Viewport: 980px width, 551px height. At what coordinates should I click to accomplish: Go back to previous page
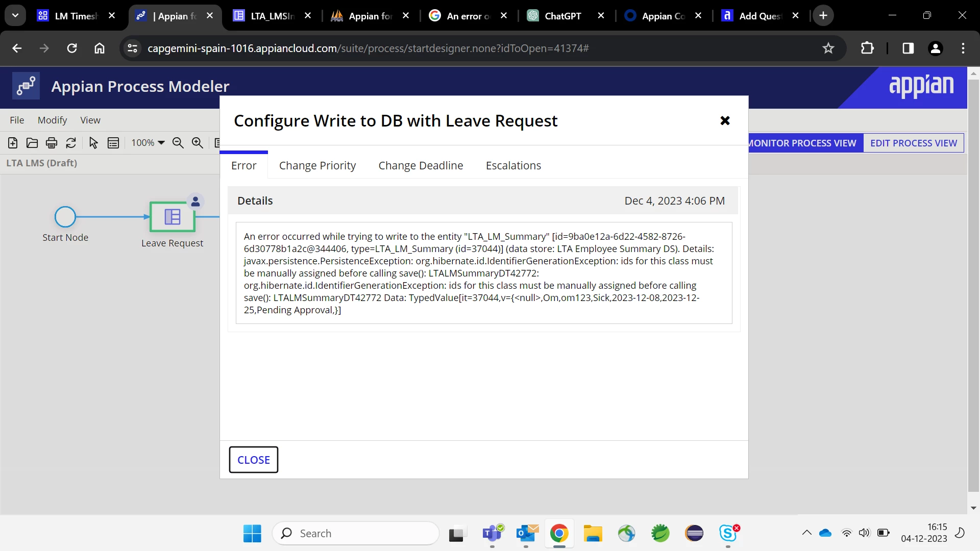[17, 48]
